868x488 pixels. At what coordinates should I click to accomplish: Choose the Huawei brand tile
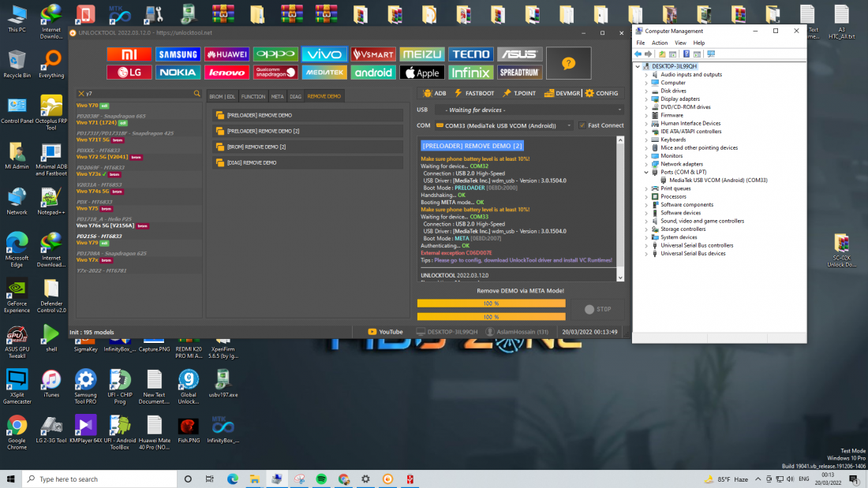click(226, 54)
